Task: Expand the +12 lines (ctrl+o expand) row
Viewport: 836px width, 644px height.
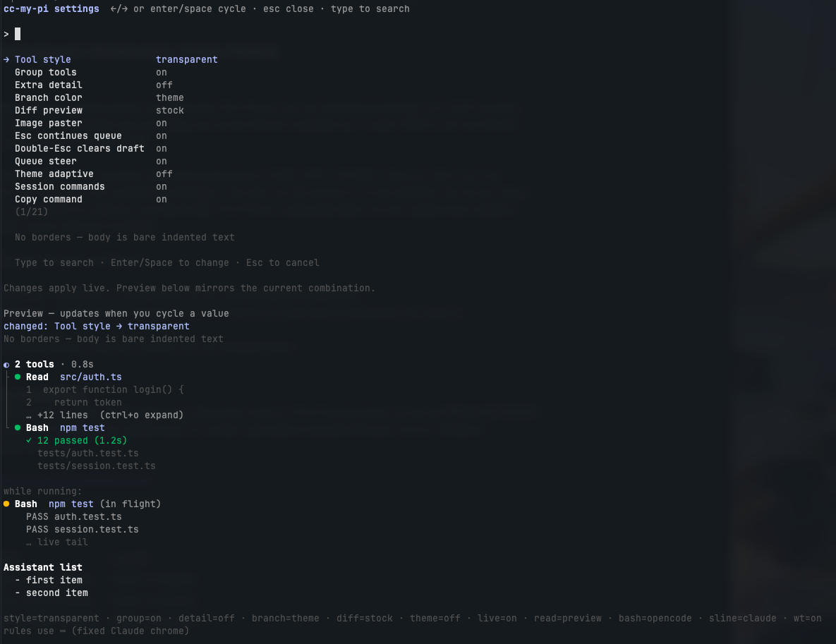Action: pyautogui.click(x=104, y=415)
